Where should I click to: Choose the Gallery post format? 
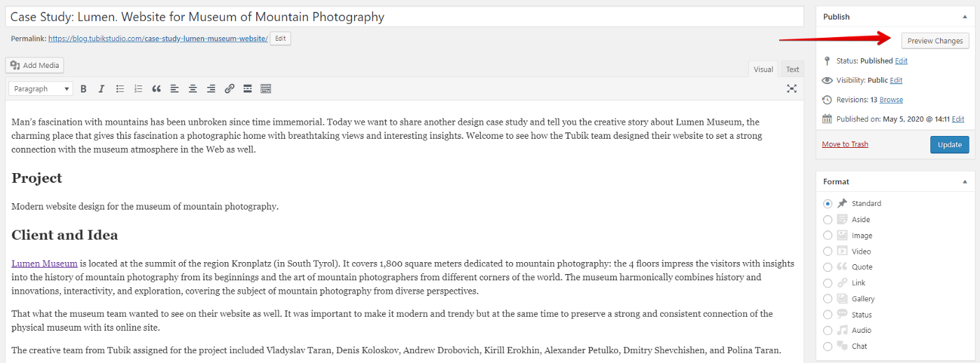tap(828, 299)
